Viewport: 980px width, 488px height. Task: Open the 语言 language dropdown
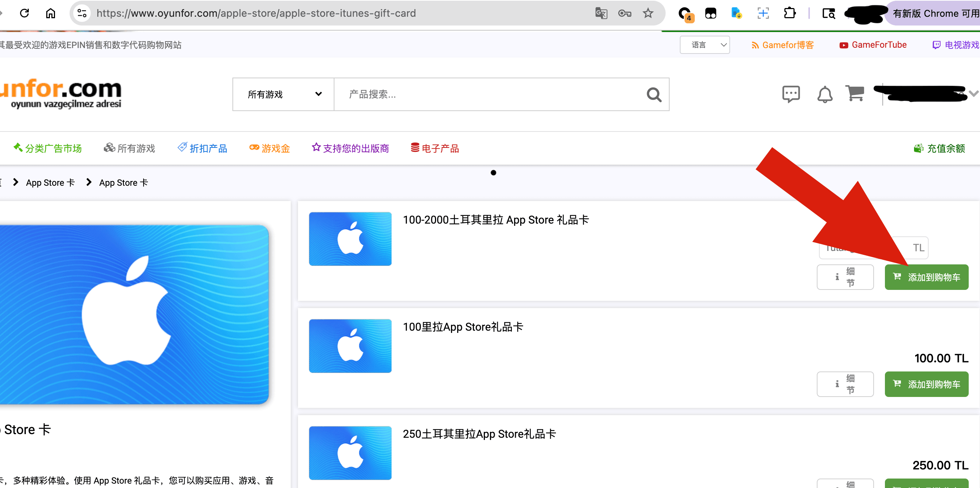705,45
